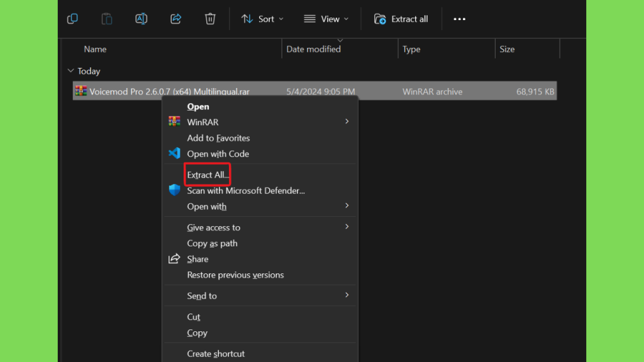This screenshot has height=362, width=644.
Task: Click the WinRAR archive type cell
Action: click(x=432, y=92)
